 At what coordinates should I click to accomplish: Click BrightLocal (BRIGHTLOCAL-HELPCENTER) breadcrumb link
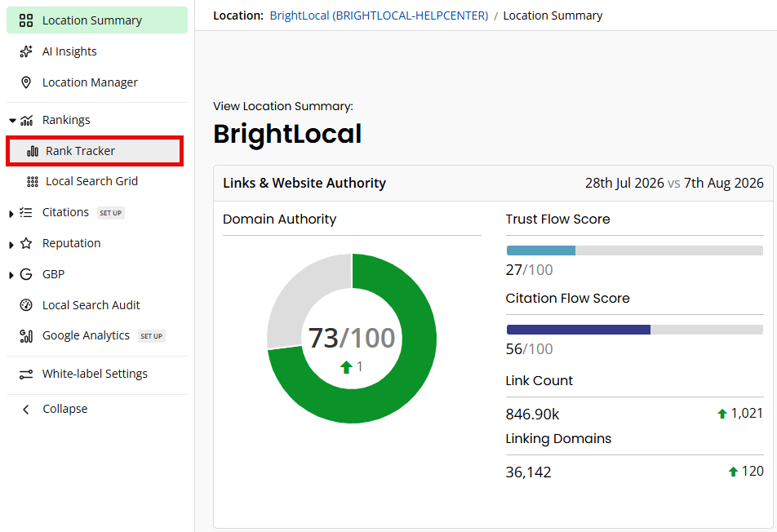(379, 16)
